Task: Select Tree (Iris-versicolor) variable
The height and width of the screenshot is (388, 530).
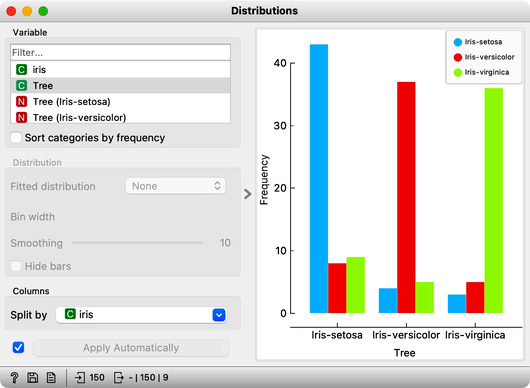Action: point(121,117)
